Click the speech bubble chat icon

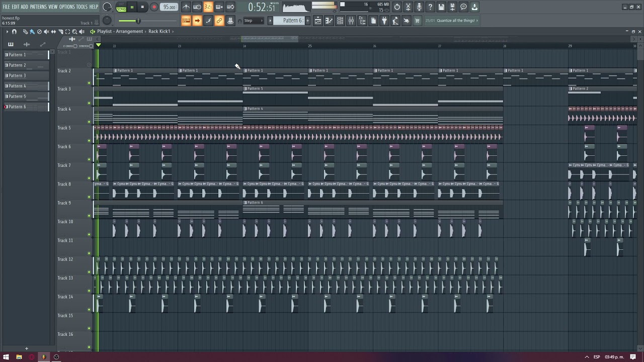(x=463, y=7)
